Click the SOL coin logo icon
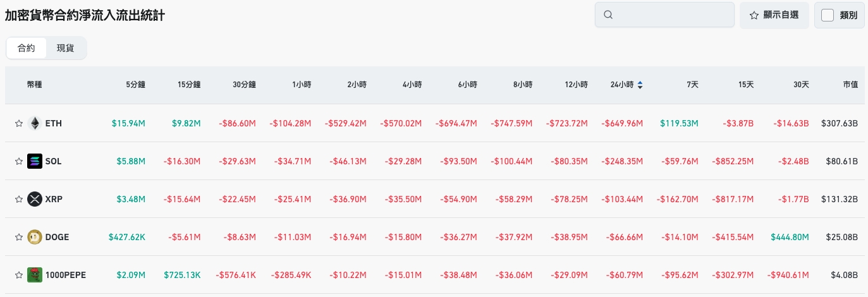This screenshot has height=297, width=868. pos(35,161)
